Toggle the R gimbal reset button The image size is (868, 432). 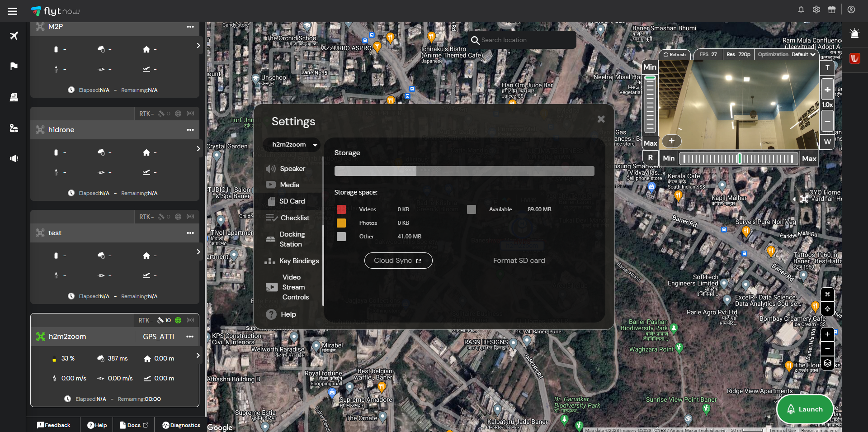click(650, 158)
